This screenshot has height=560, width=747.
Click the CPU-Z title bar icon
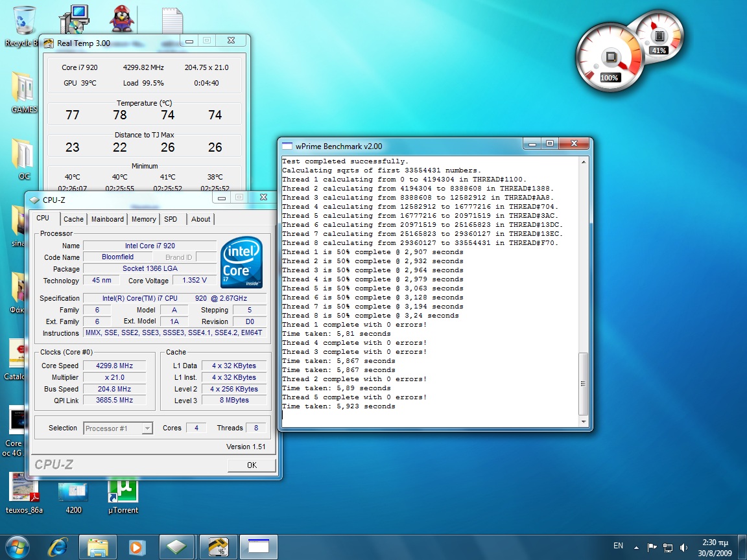click(x=34, y=200)
